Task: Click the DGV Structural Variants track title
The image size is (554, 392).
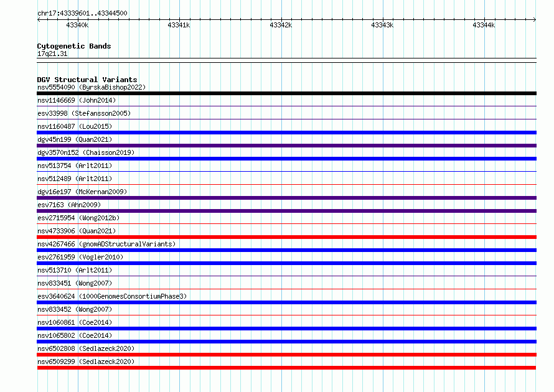Action: click(x=87, y=80)
